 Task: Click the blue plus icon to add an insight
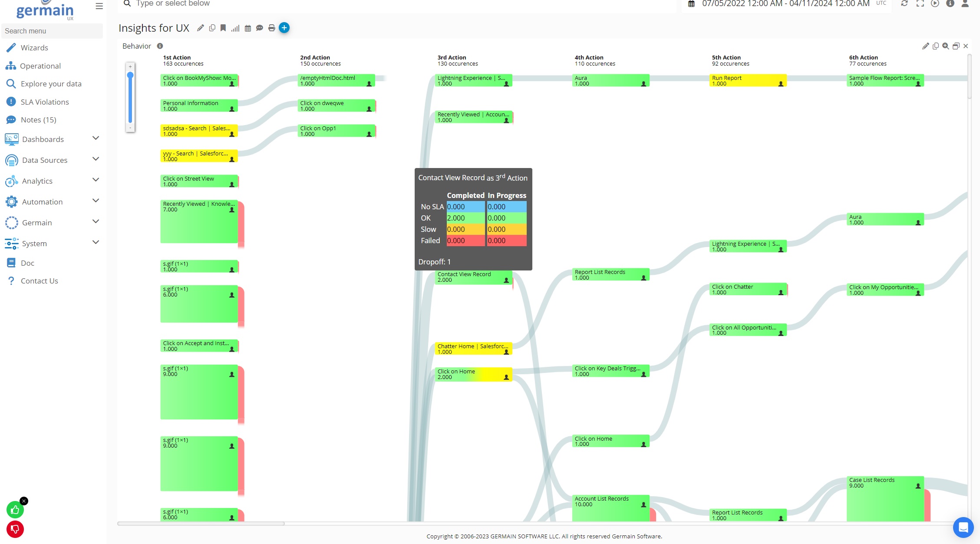tap(284, 27)
